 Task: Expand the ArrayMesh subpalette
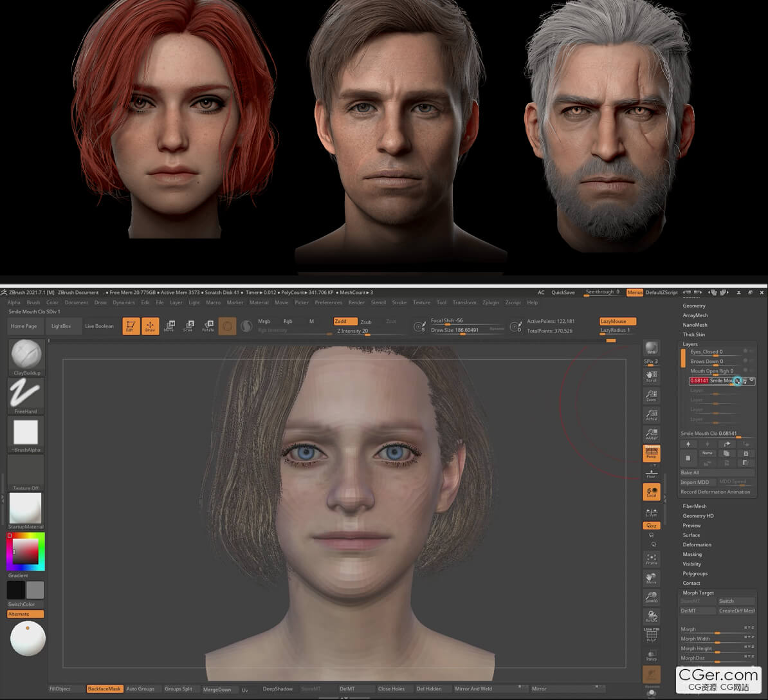695,315
